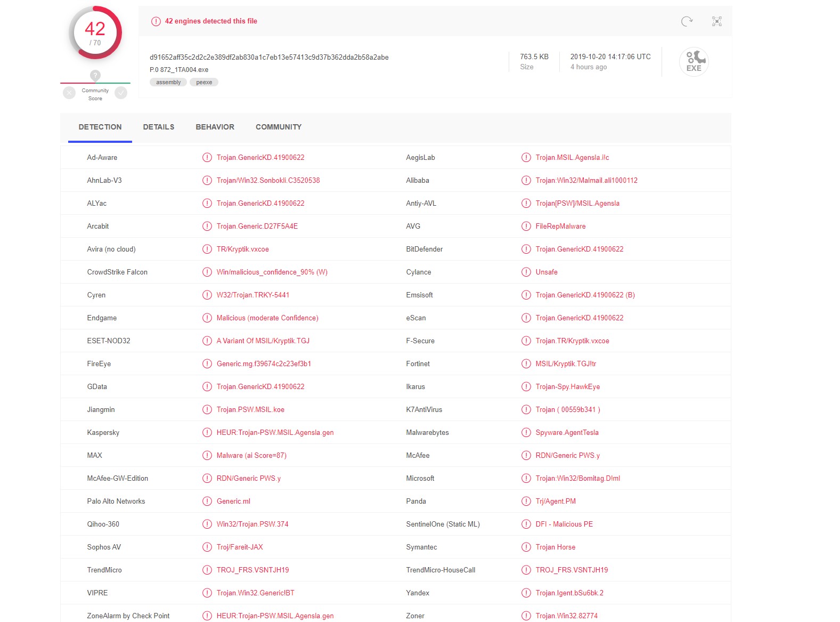Click the community score question mark icon
The image size is (840, 622).
(95, 75)
